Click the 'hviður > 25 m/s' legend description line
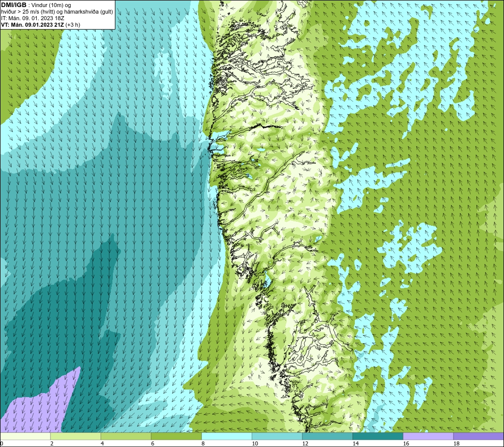Image resolution: width=504 pixels, height=447 pixels. coord(57,12)
